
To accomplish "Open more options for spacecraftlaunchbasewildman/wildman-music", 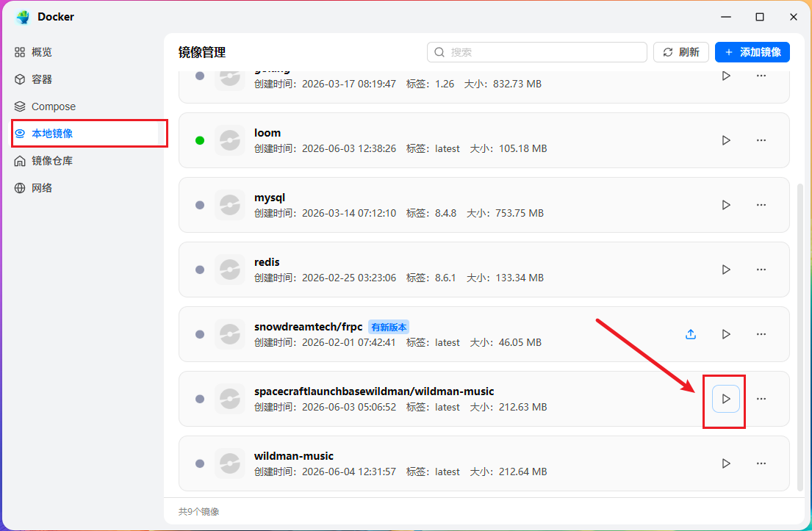I will [x=761, y=399].
